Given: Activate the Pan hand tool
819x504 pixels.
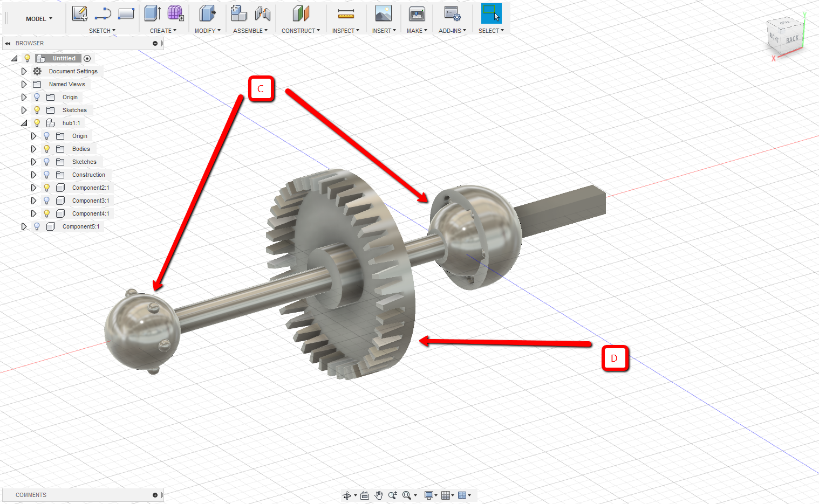Looking at the screenshot, I should click(379, 495).
